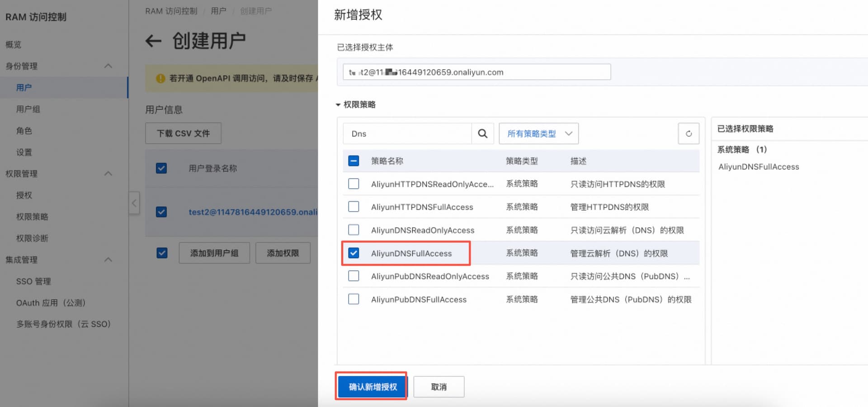Click the 系统策略 (1) group label

(x=742, y=150)
